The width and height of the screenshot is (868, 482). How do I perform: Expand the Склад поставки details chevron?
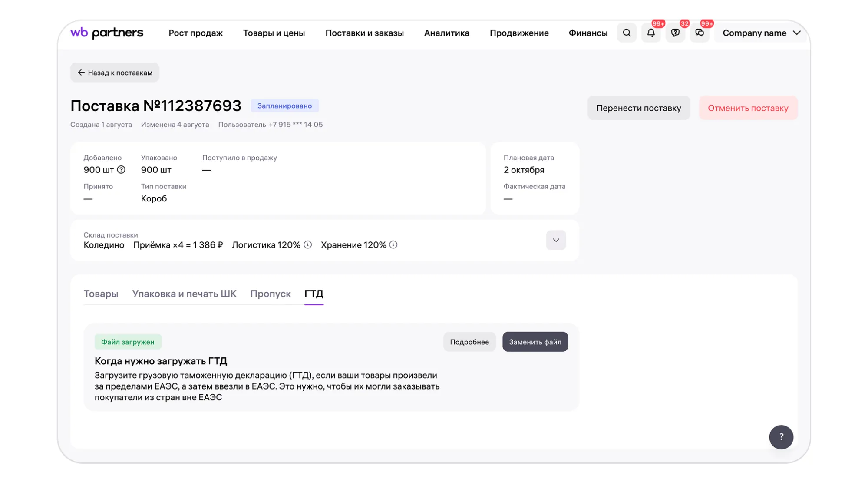(x=555, y=240)
